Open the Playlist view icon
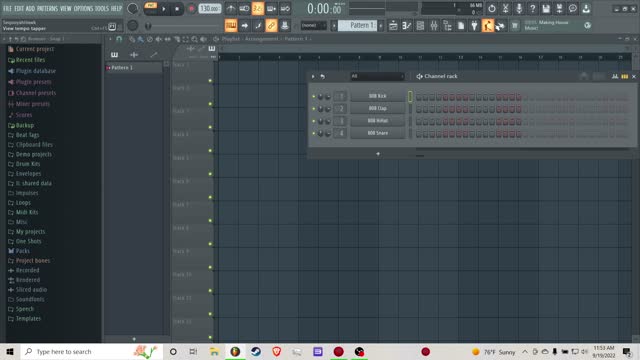 coord(393,25)
